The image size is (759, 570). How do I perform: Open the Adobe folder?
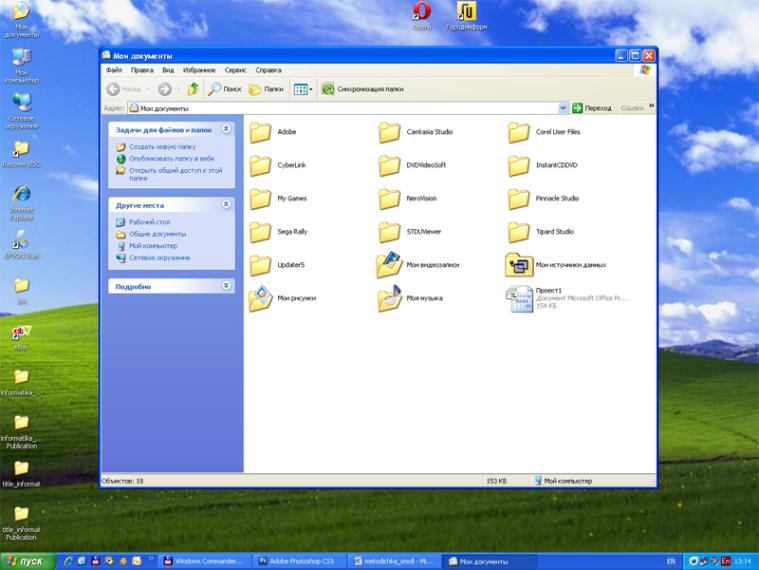tap(273, 132)
